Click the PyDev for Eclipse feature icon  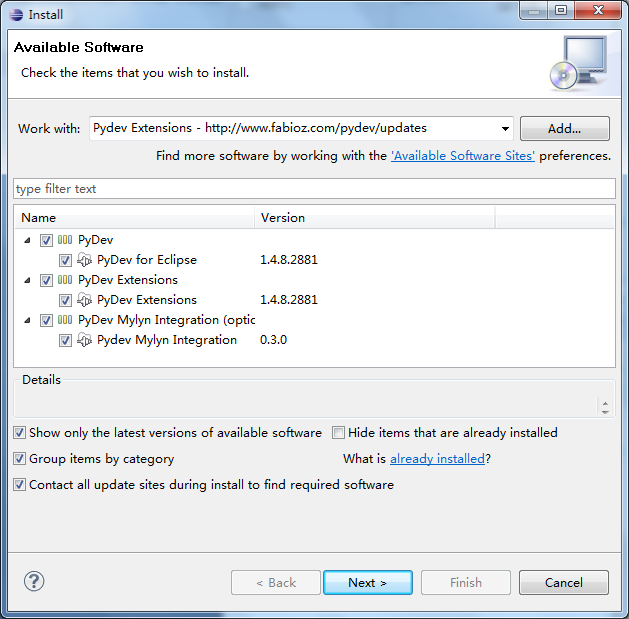(x=85, y=260)
